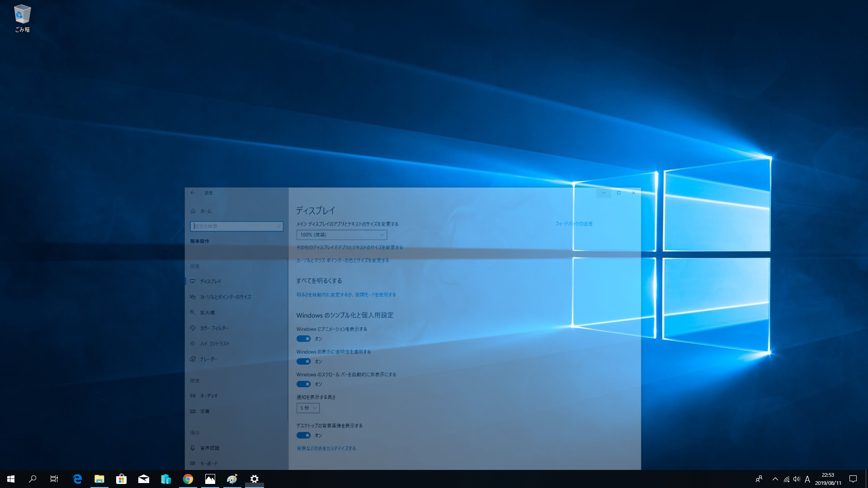Click the magnifier icon in settings search box
This screenshot has width=868, height=488.
[278, 226]
